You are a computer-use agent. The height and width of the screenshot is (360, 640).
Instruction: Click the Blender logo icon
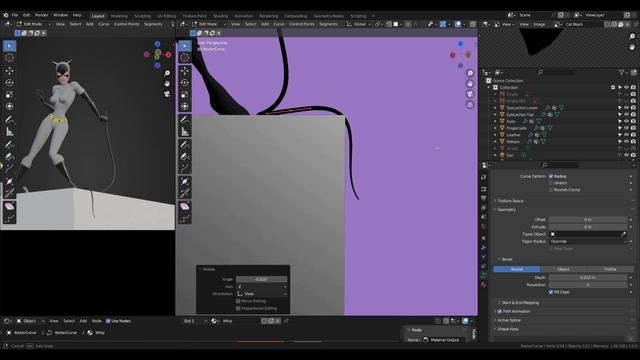tap(6, 15)
